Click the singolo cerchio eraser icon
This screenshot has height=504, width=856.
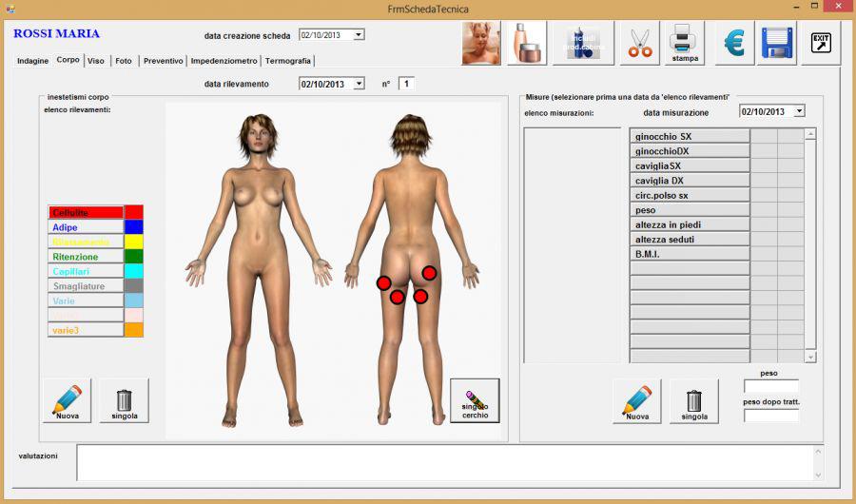tap(475, 400)
